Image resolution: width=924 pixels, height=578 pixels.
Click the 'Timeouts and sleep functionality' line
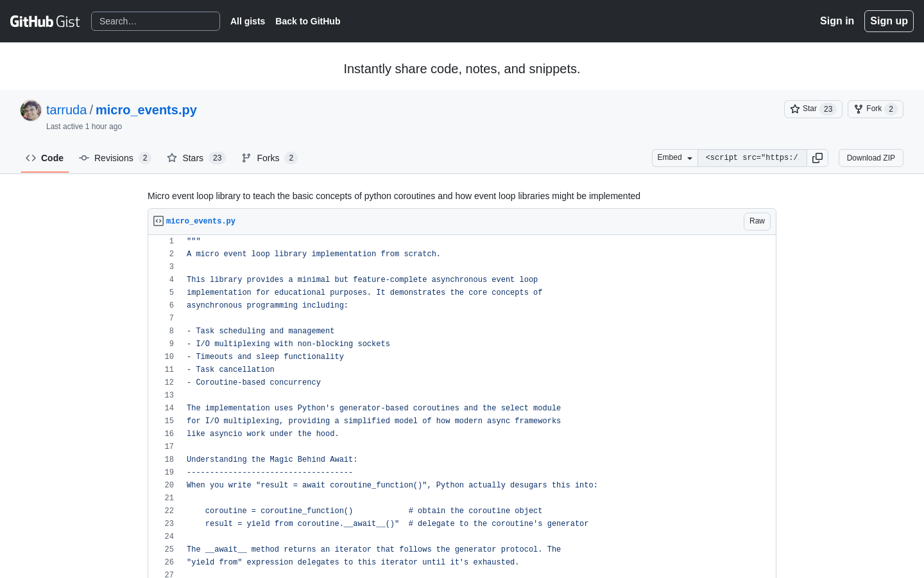[265, 356]
